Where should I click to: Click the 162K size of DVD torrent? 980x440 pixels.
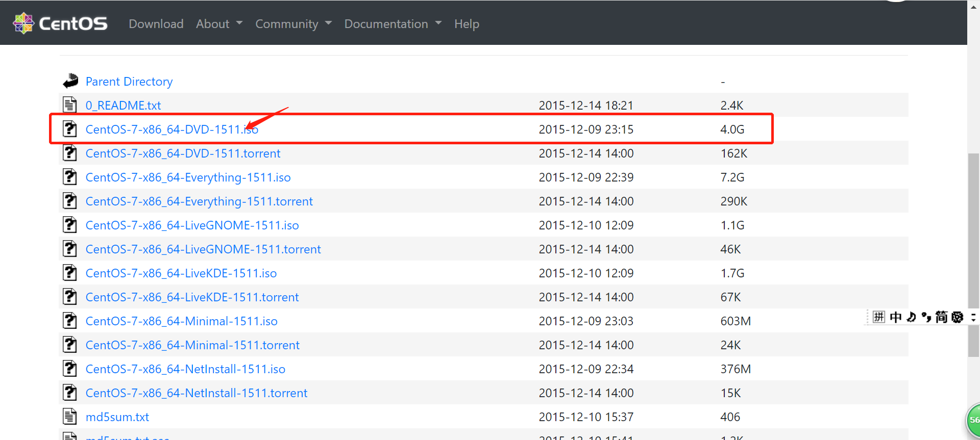[734, 153]
